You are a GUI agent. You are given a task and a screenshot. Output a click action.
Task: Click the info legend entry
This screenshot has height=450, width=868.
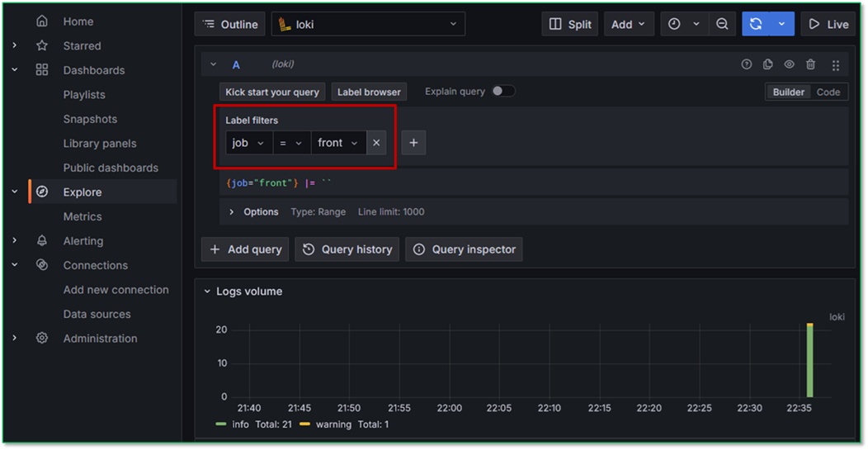point(241,424)
